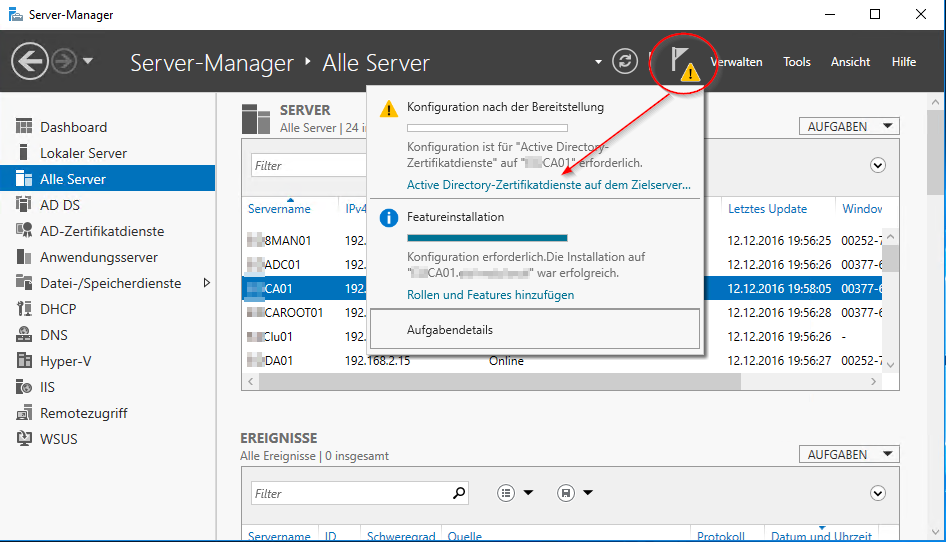Select the CA01 server row
Viewport: 946px width, 542px height.
tap(561, 289)
